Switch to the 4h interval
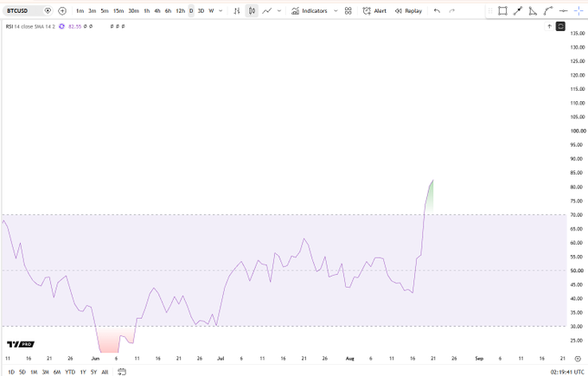 click(157, 11)
